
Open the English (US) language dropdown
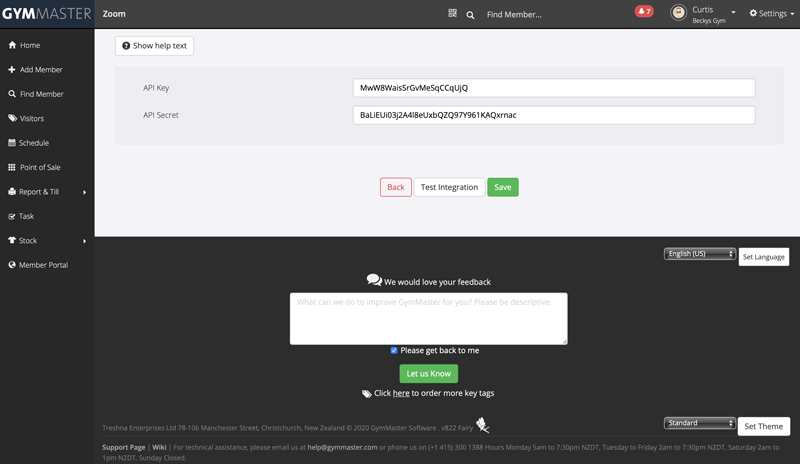pyautogui.click(x=699, y=254)
